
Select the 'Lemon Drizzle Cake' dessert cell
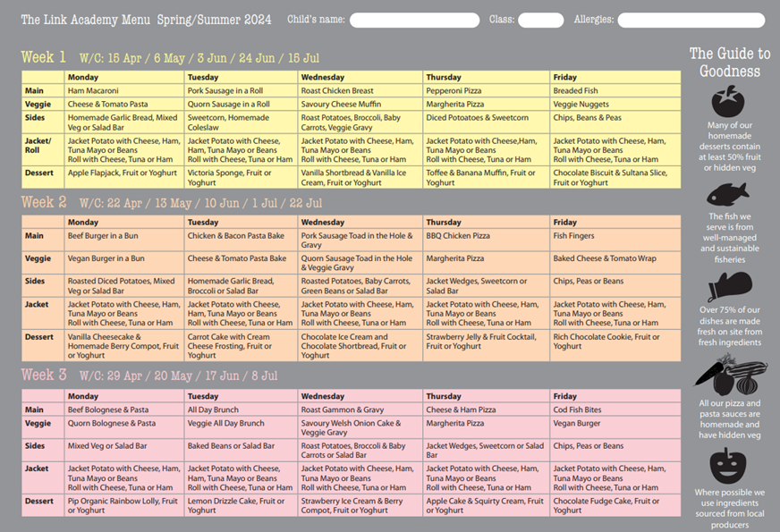(x=241, y=506)
